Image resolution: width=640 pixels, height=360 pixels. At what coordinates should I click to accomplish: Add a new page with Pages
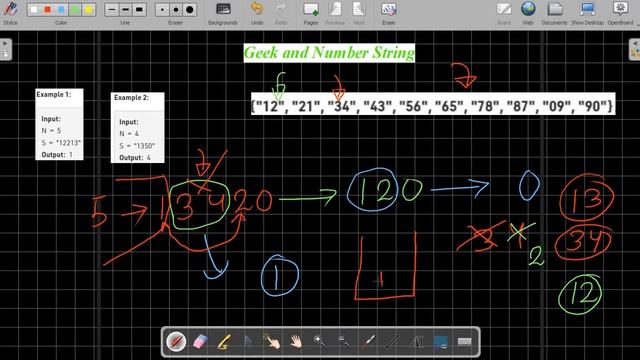[x=311, y=13]
